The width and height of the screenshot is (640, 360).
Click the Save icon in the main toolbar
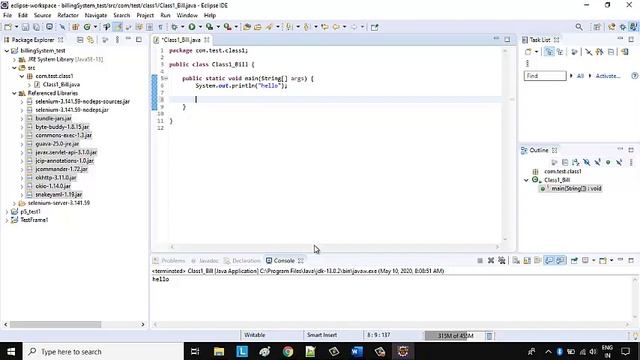pyautogui.click(x=25, y=27)
